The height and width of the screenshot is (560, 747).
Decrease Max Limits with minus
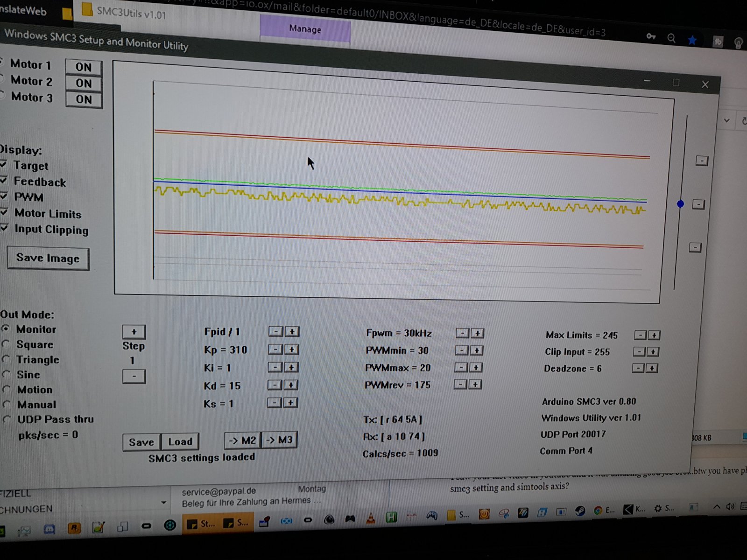(640, 335)
